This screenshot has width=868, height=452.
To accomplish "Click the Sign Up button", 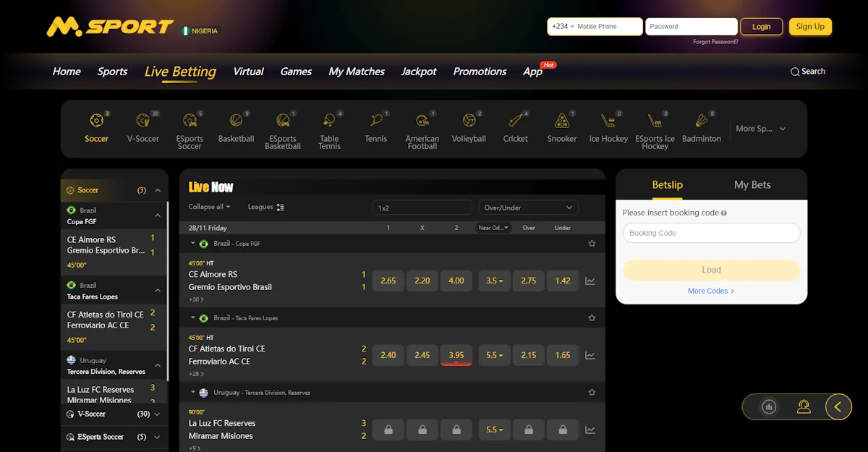I will 810,26.
